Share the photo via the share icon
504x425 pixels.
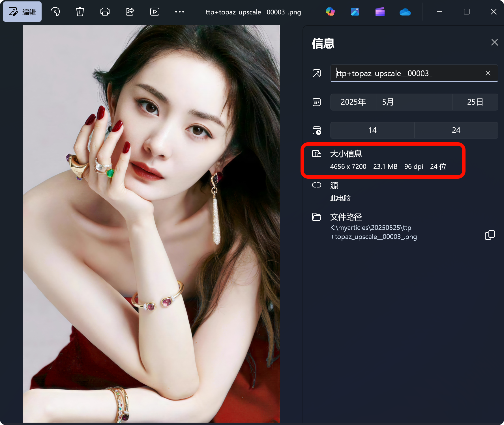pyautogui.click(x=130, y=12)
